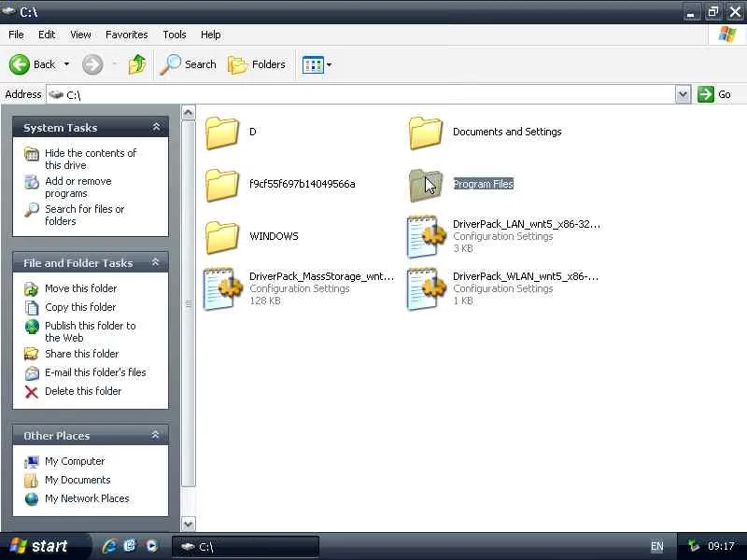Click the Go button
The width and height of the screenshot is (747, 560).
click(x=714, y=94)
